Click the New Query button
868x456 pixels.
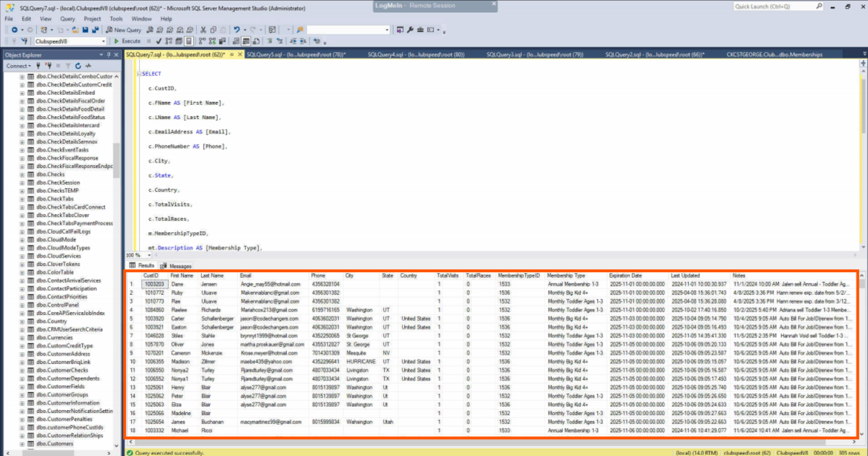(x=123, y=30)
